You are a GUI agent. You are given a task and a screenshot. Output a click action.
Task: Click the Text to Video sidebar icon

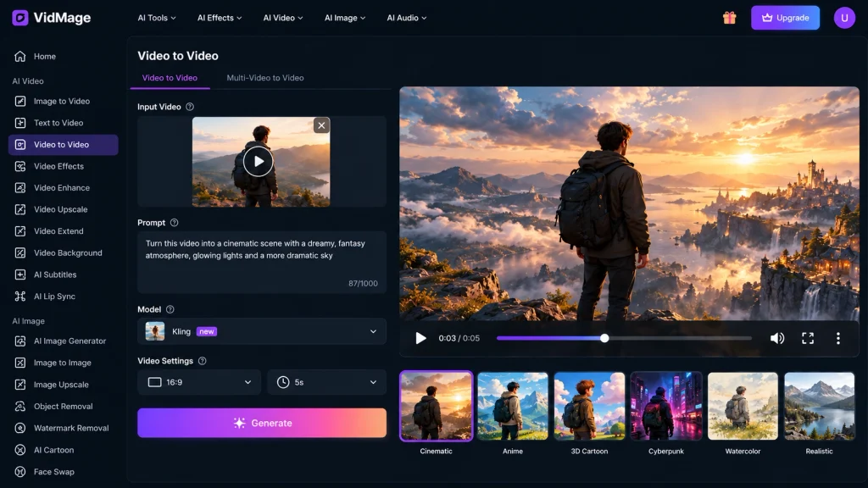(x=20, y=123)
